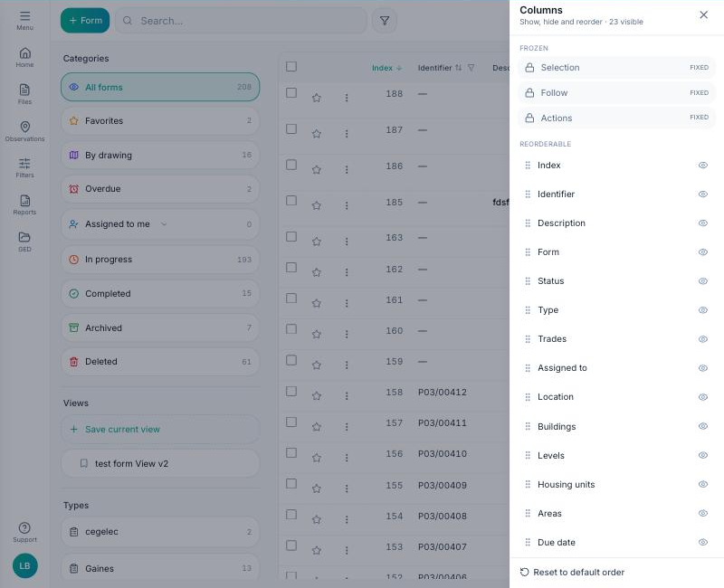This screenshot has width=724, height=588.
Task: Click Save current view
Action: pos(160,429)
